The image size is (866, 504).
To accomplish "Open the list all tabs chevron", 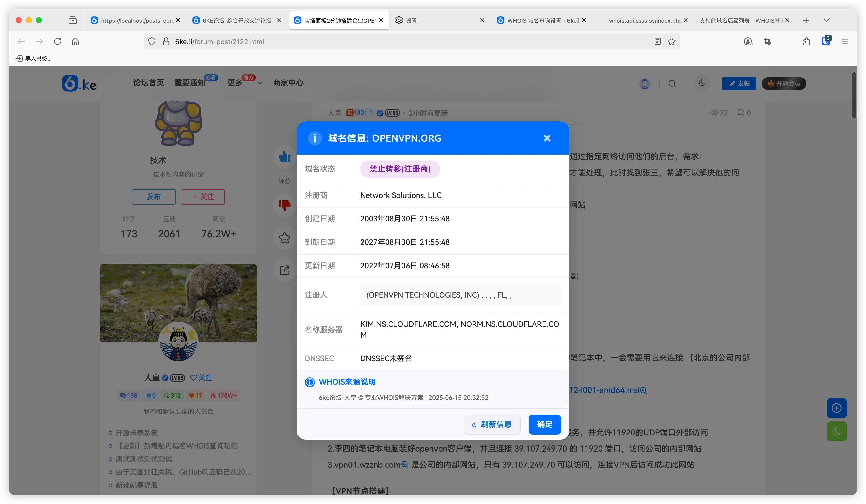I will 826,20.
